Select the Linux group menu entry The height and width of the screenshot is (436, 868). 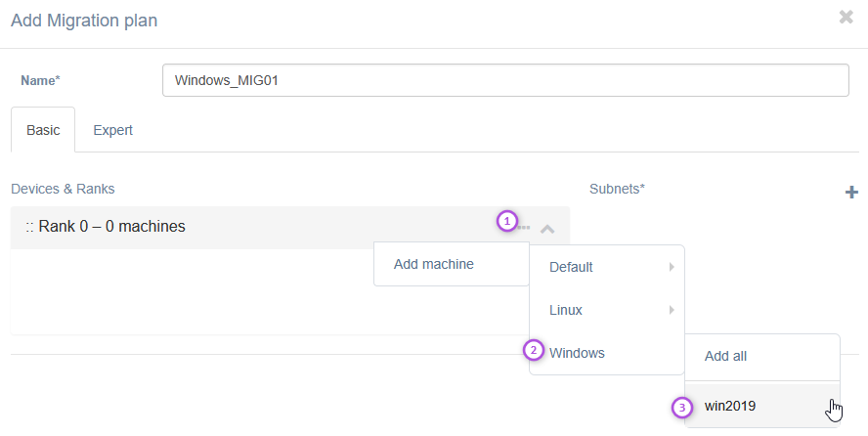tap(566, 310)
